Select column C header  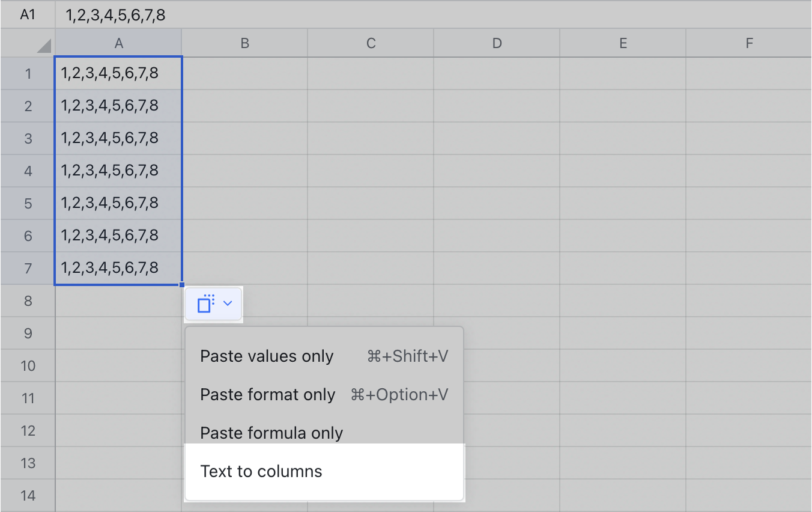[371, 43]
